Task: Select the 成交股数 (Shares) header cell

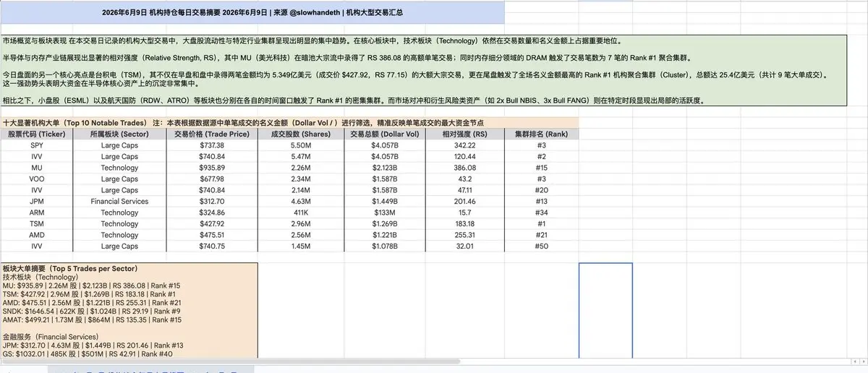Action: (x=300, y=134)
